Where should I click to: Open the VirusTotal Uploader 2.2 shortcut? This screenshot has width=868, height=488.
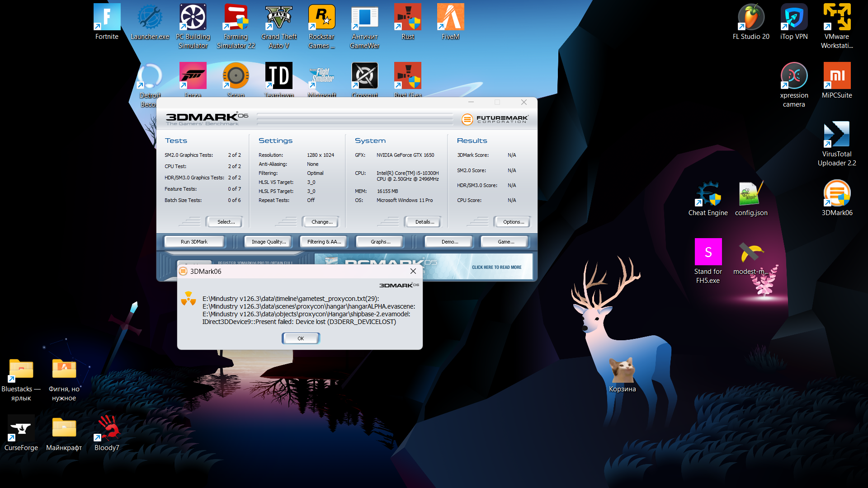[x=837, y=144]
